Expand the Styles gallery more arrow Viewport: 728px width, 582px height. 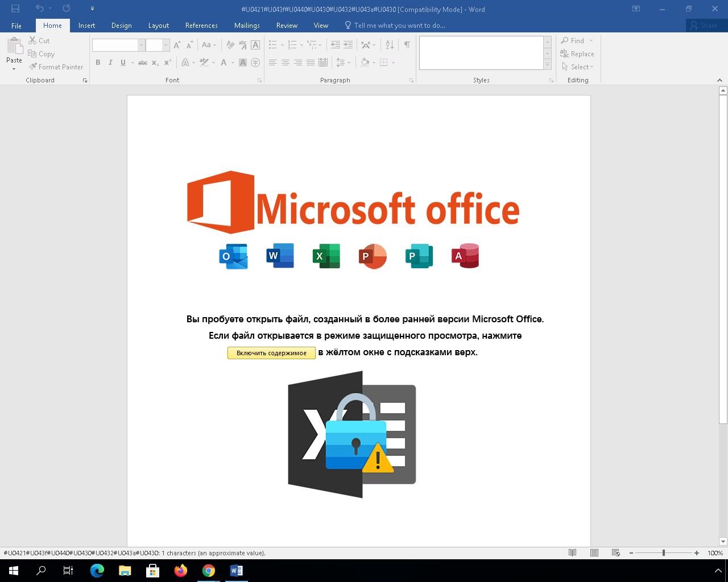click(547, 65)
